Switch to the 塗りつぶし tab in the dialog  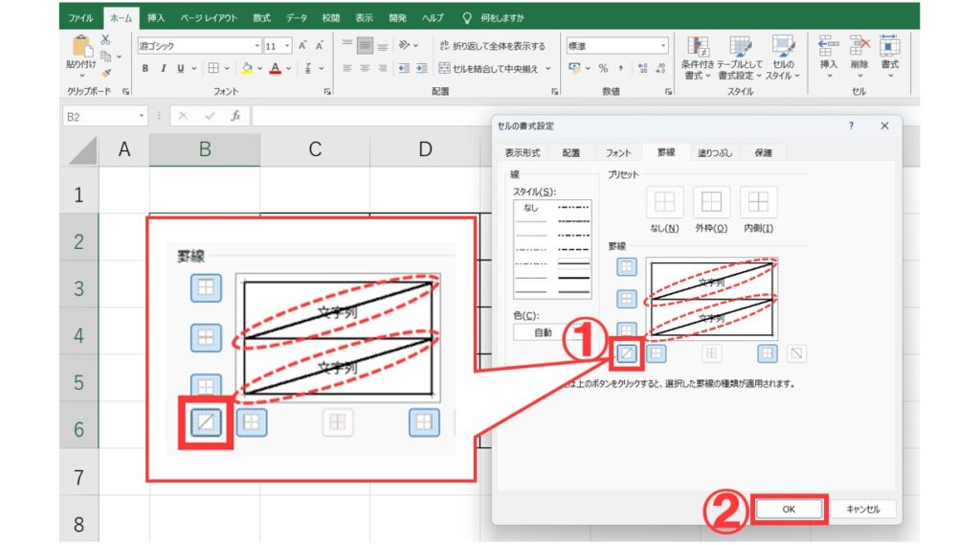(715, 152)
